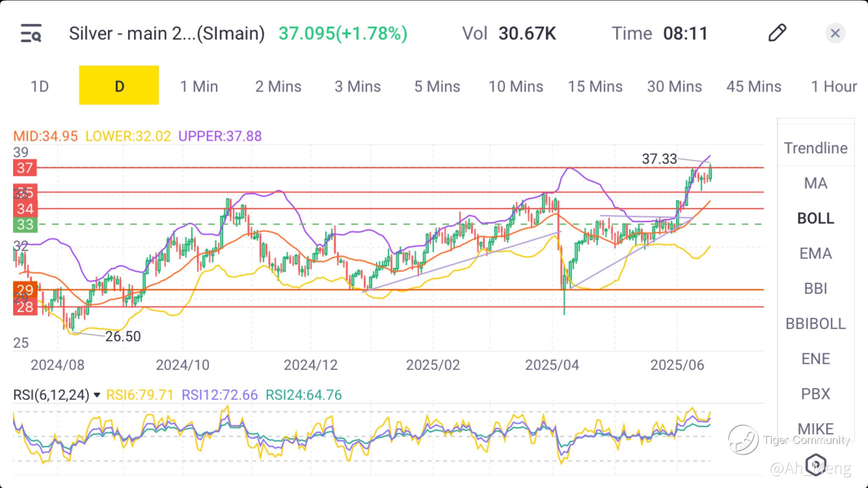Switch to 15 Mins timeframe
The image size is (868, 488).
pyautogui.click(x=595, y=86)
